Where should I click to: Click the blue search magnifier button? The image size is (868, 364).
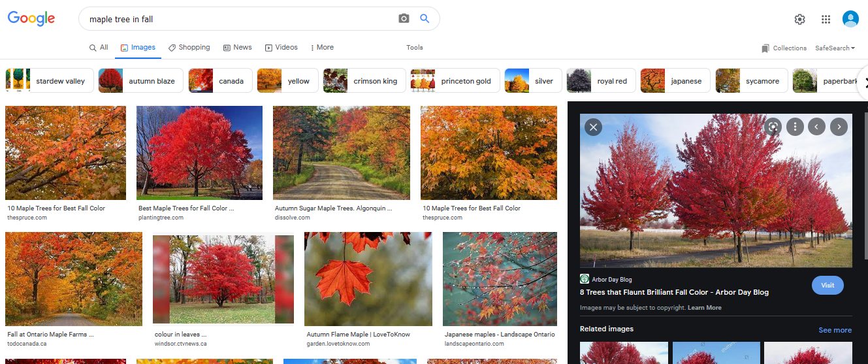(x=425, y=19)
